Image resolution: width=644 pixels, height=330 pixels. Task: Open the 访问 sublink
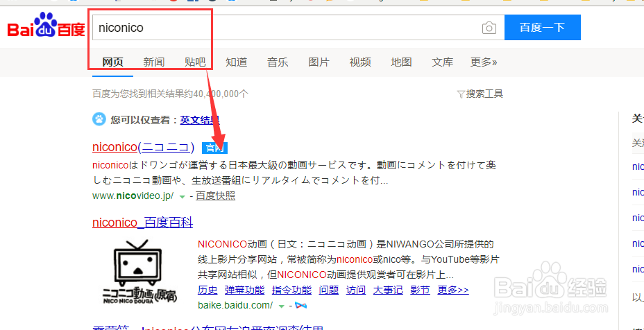pyautogui.click(x=356, y=290)
